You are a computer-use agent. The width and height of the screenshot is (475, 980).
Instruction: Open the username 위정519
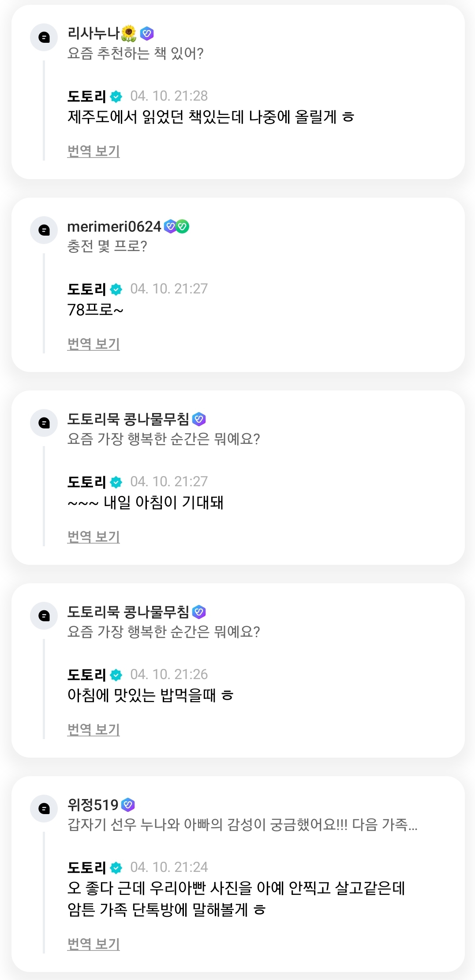click(x=93, y=805)
